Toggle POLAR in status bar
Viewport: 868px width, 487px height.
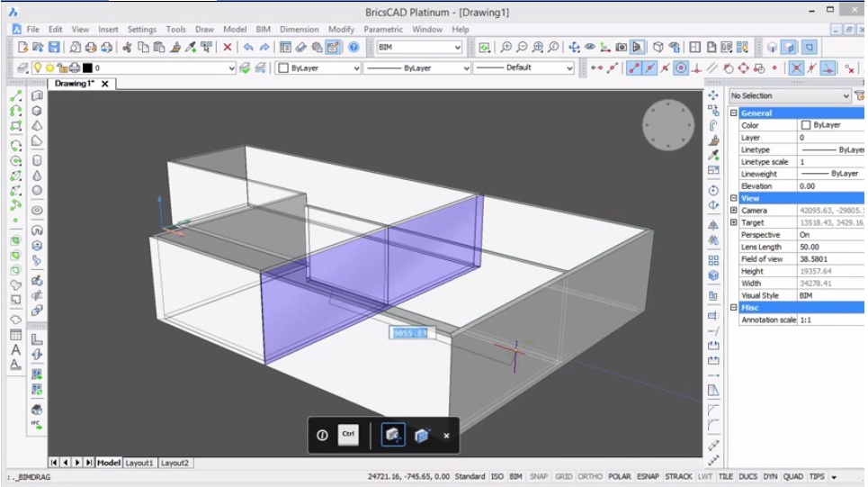619,476
